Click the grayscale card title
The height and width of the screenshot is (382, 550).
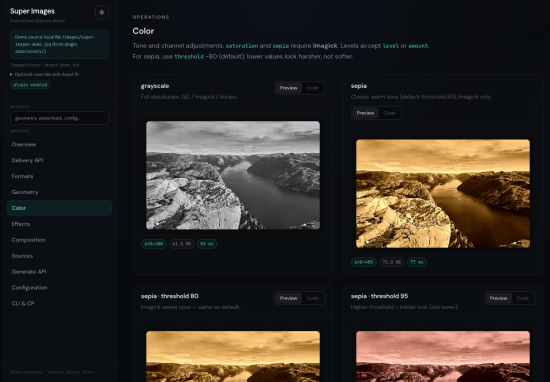pyautogui.click(x=155, y=86)
